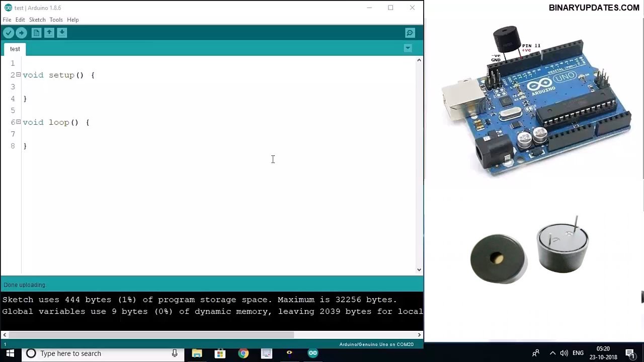Click 'Arduino/Genuino Uno on COM20' status text
This screenshot has height=362, width=644.
click(376, 344)
